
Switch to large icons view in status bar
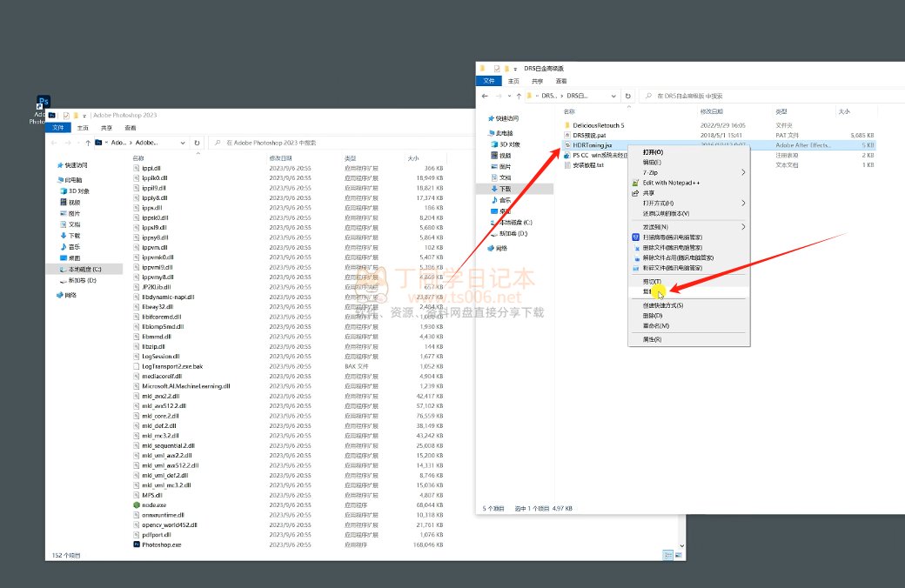679,554
